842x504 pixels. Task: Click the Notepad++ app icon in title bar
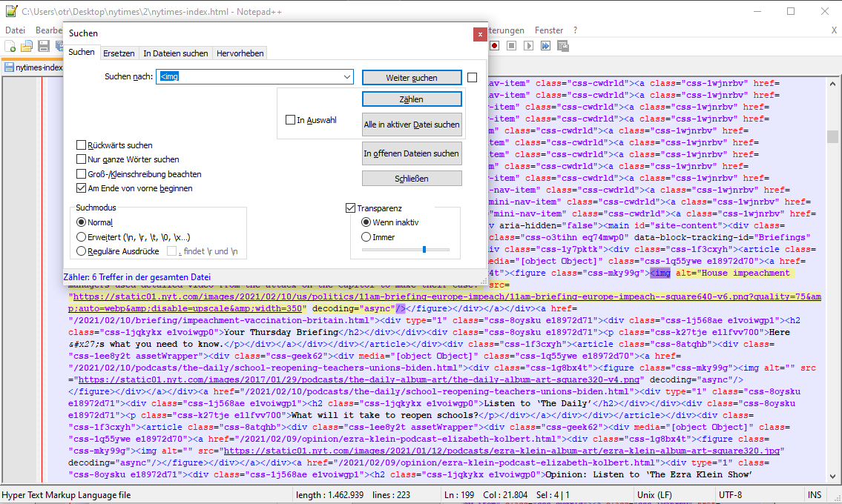click(x=12, y=11)
